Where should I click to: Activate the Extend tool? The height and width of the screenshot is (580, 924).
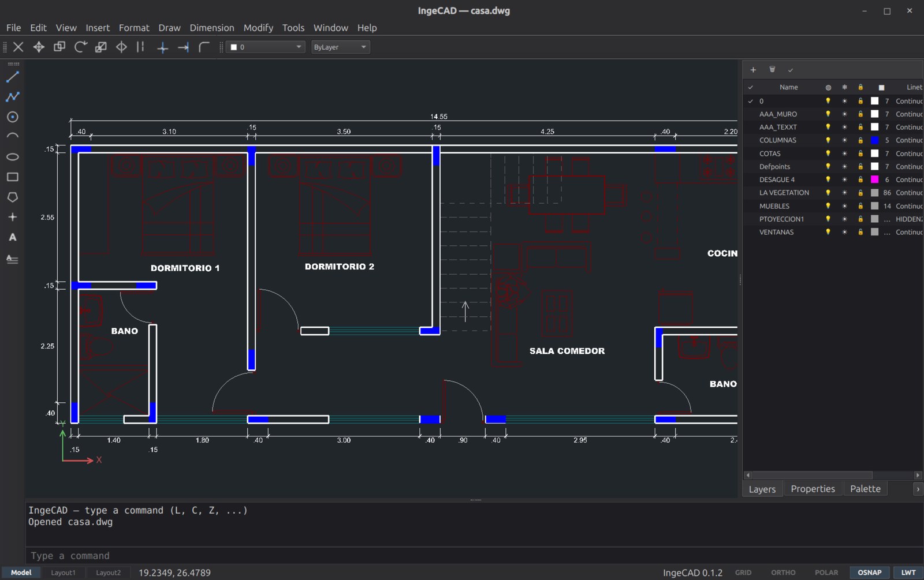pyautogui.click(x=184, y=47)
